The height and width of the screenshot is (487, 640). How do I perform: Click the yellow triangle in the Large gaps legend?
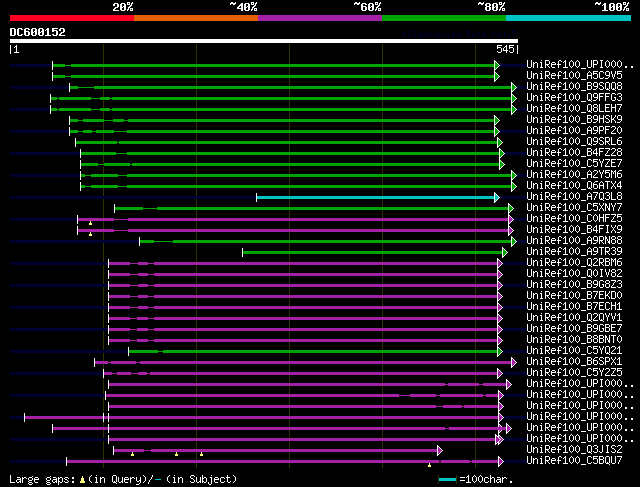click(x=82, y=479)
